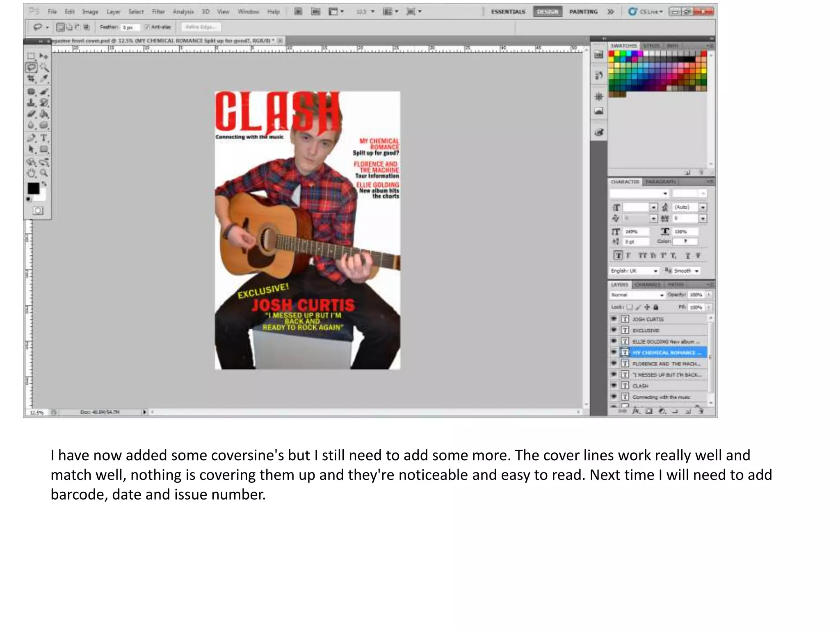
Task: Select the Zoom tool in toolbox
Action: point(44,173)
